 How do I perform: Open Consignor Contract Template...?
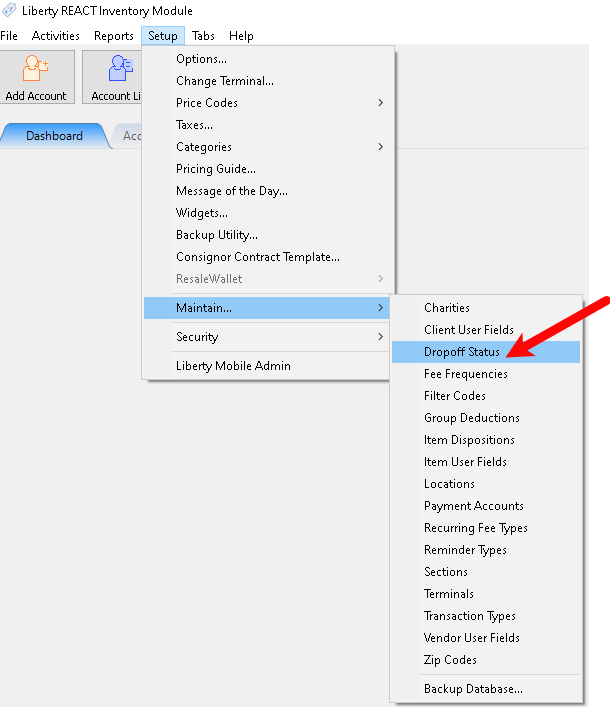point(268,257)
